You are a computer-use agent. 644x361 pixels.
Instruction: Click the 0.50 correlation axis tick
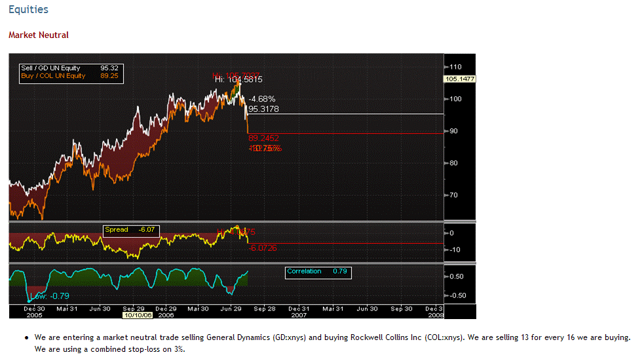(x=457, y=276)
